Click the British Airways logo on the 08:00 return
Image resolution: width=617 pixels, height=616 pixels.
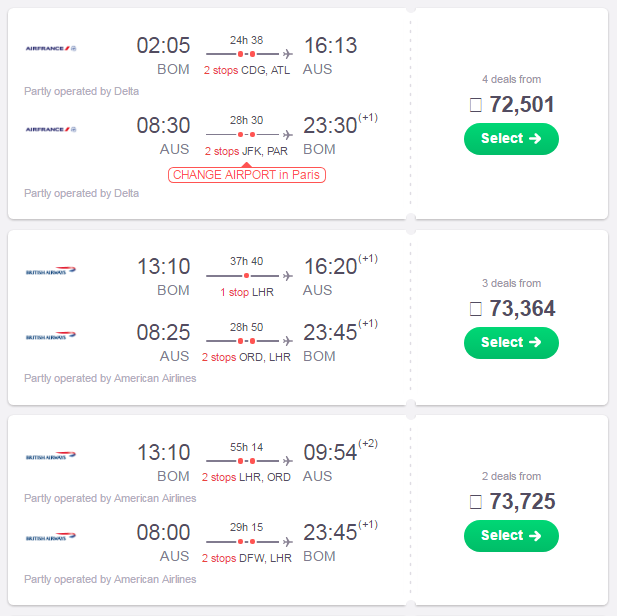tap(51, 537)
